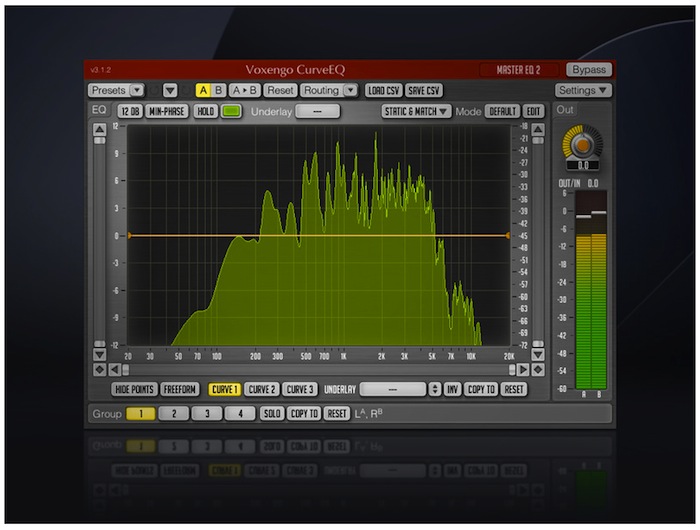Open the Presets menu

pos(108,90)
